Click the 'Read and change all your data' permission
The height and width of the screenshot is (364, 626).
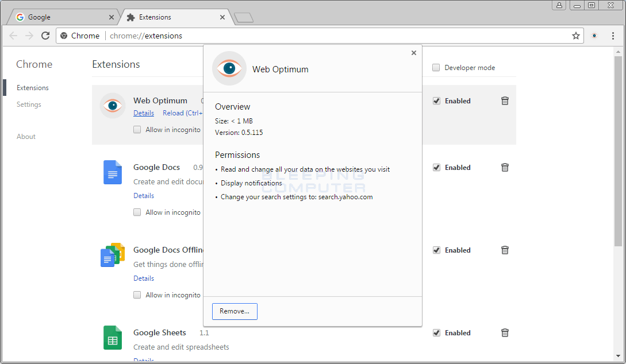point(305,169)
